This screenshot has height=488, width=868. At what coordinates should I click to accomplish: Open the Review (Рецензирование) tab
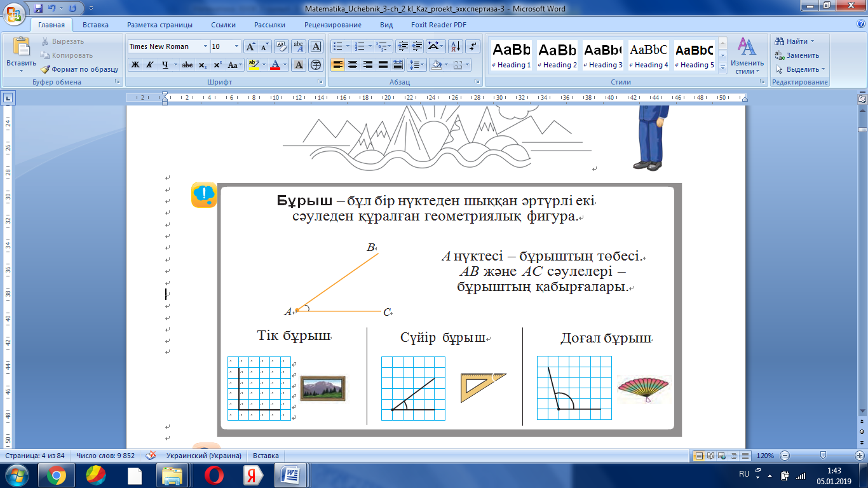coord(333,25)
